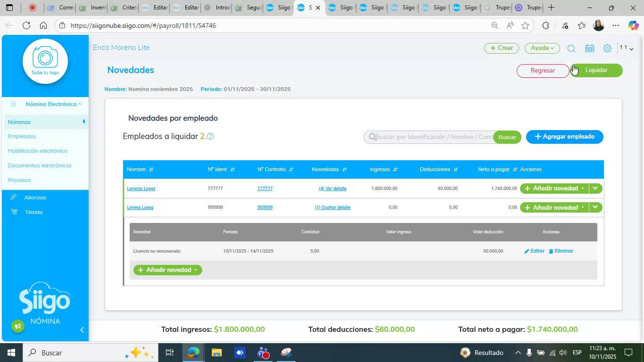Sort the table by Deducciones column
Screen dimensions: 644x362
click(x=455, y=169)
